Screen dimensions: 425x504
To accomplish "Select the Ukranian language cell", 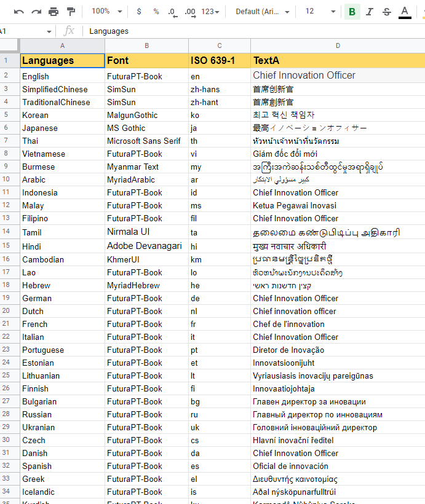I will pyautogui.click(x=62, y=427).
